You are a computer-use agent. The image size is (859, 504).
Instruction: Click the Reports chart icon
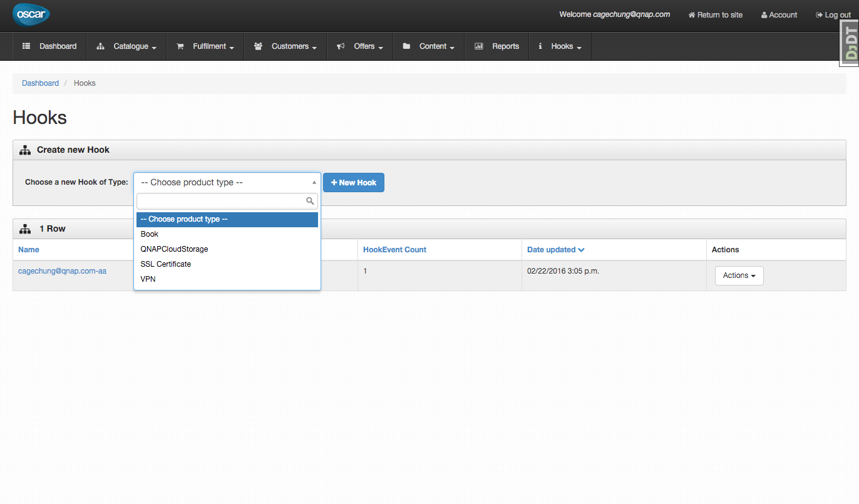pyautogui.click(x=479, y=46)
